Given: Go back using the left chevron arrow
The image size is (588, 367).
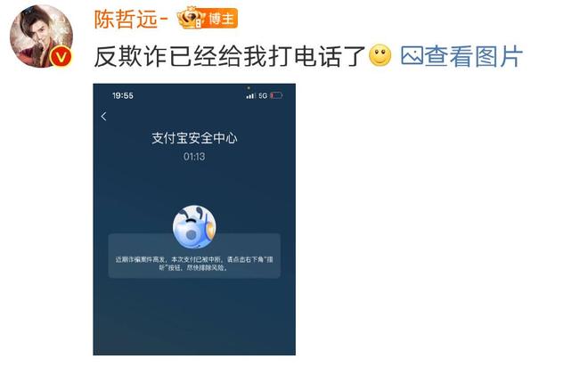Looking at the screenshot, I should coord(104,117).
